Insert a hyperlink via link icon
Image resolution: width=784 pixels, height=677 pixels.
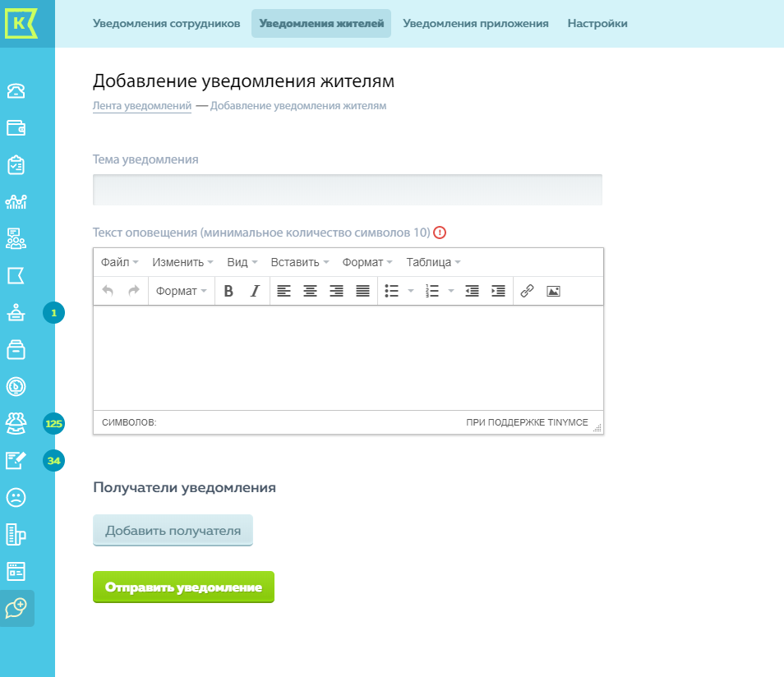point(527,291)
